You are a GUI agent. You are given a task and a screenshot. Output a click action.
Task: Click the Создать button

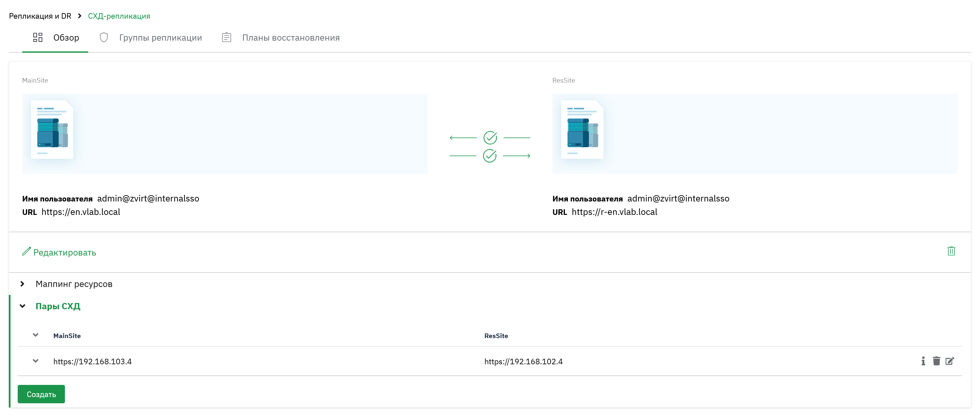[x=41, y=394]
